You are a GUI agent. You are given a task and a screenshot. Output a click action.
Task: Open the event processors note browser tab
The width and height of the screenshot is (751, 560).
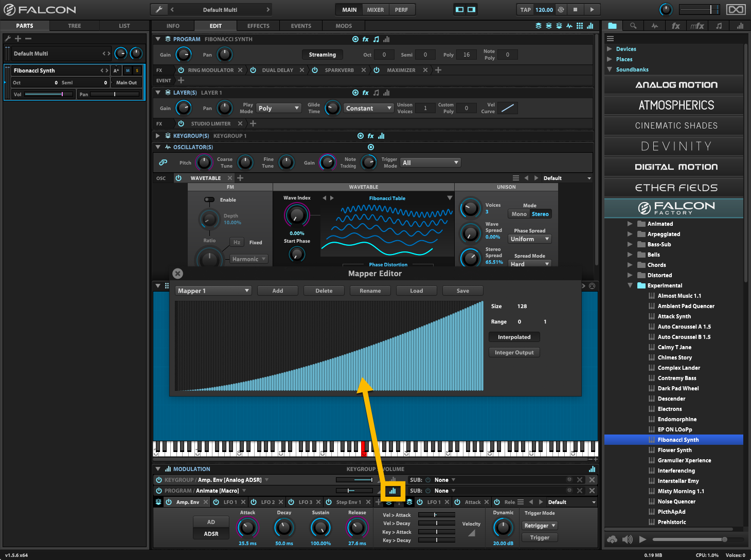click(x=719, y=26)
